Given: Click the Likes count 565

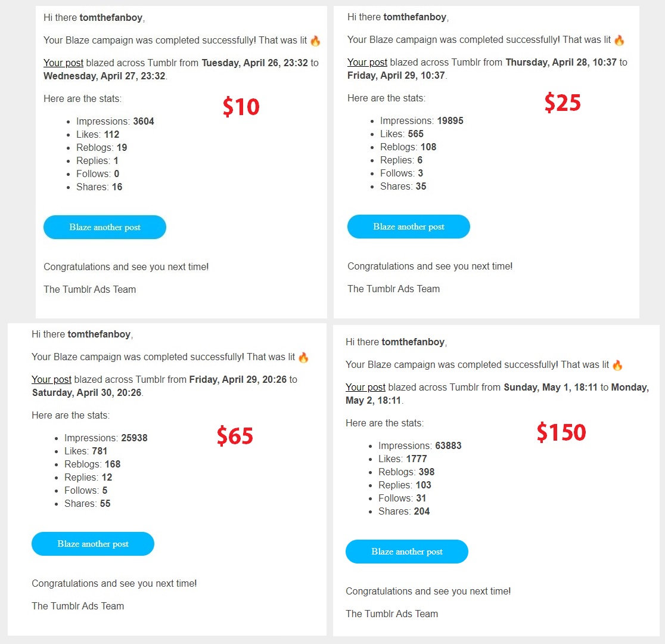Looking at the screenshot, I should click(416, 134).
